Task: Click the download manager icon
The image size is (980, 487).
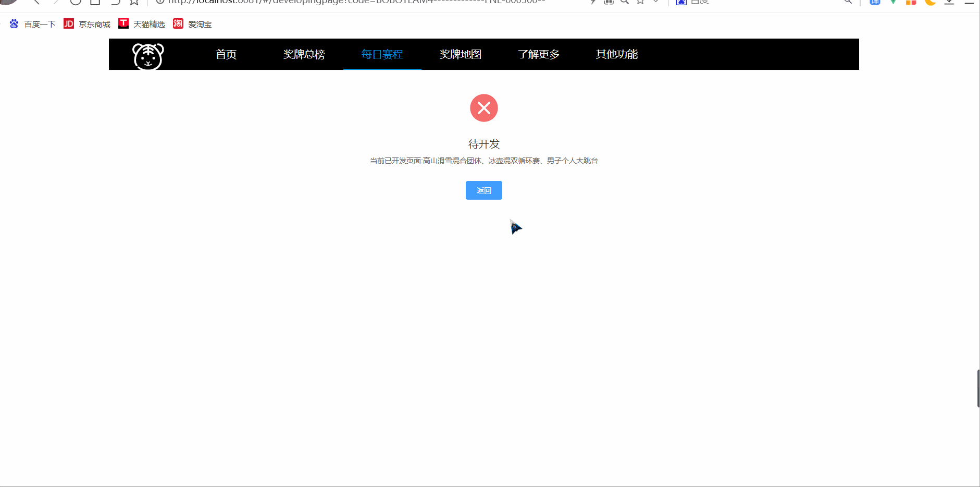Action: pos(949,3)
